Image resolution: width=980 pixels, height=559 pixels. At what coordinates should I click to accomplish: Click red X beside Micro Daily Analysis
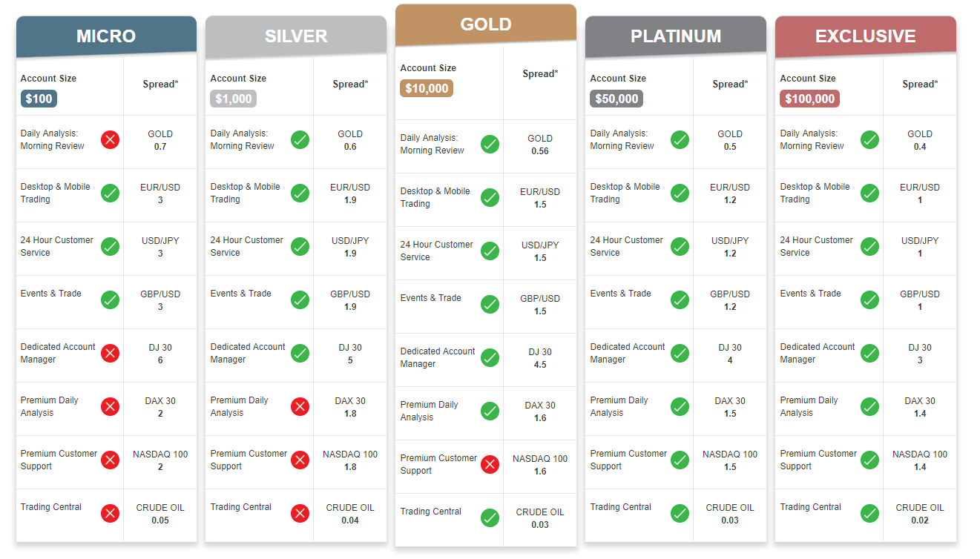pos(110,139)
